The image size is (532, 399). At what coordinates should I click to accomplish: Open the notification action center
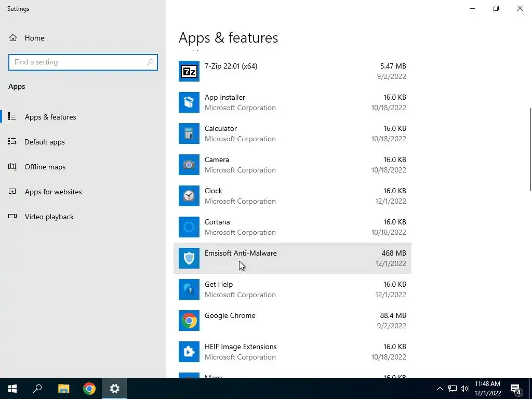point(516,389)
